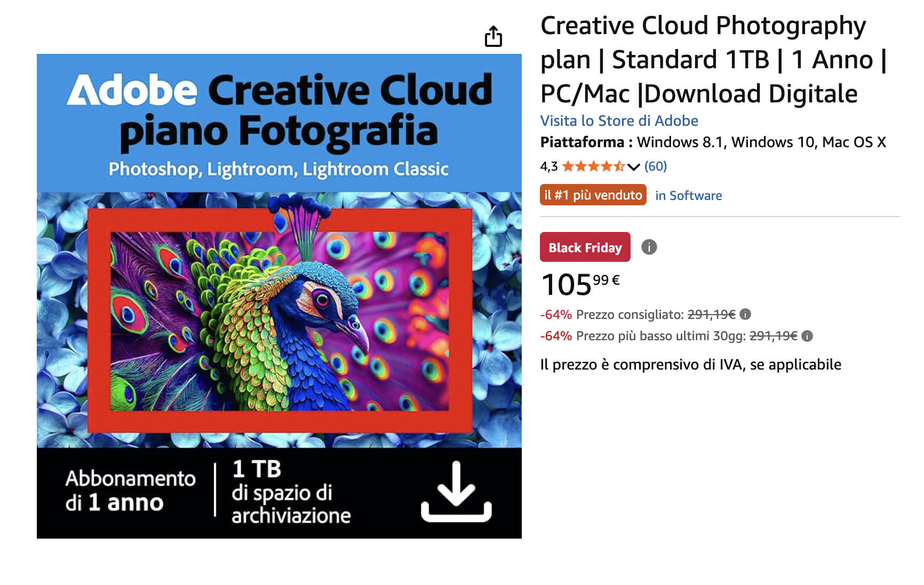Click the Black Friday deal badge
Image resolution: width=924 pixels, height=585 pixels.
tap(585, 247)
